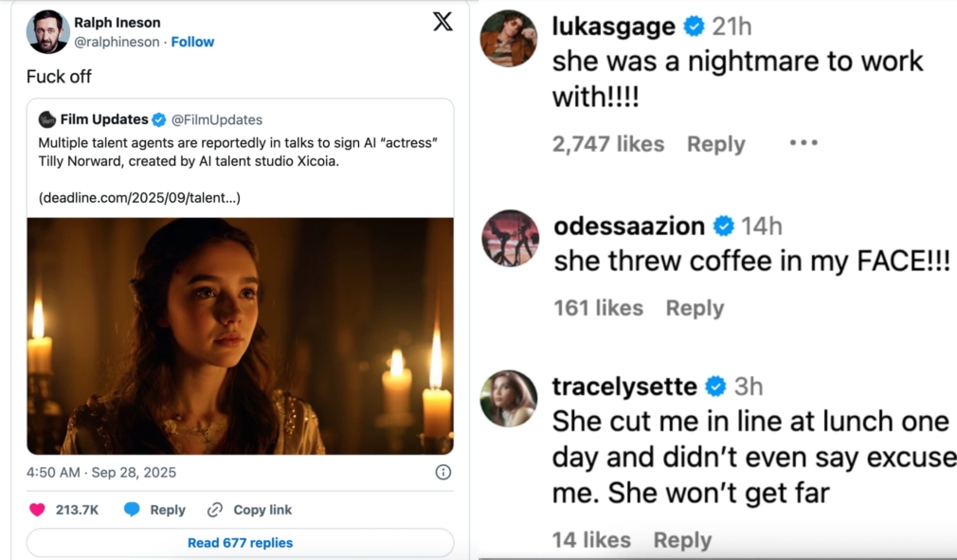This screenshot has width=957, height=560.
Task: View the 2,747 likes on lukasgage comment
Action: click(x=608, y=144)
